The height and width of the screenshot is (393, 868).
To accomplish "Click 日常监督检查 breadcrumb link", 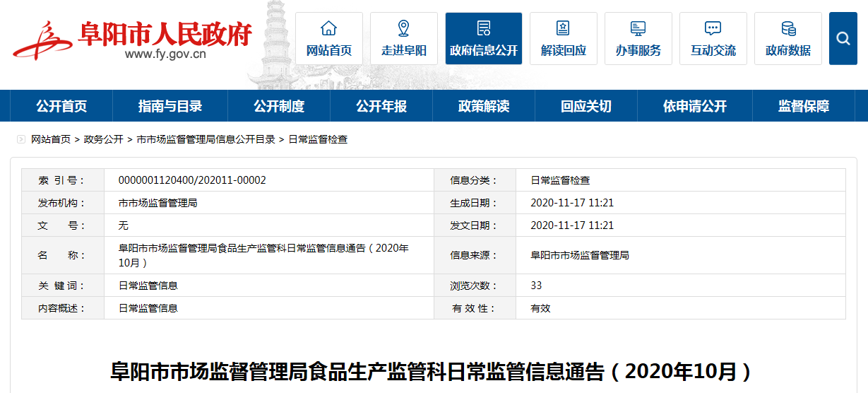I will pos(318,139).
